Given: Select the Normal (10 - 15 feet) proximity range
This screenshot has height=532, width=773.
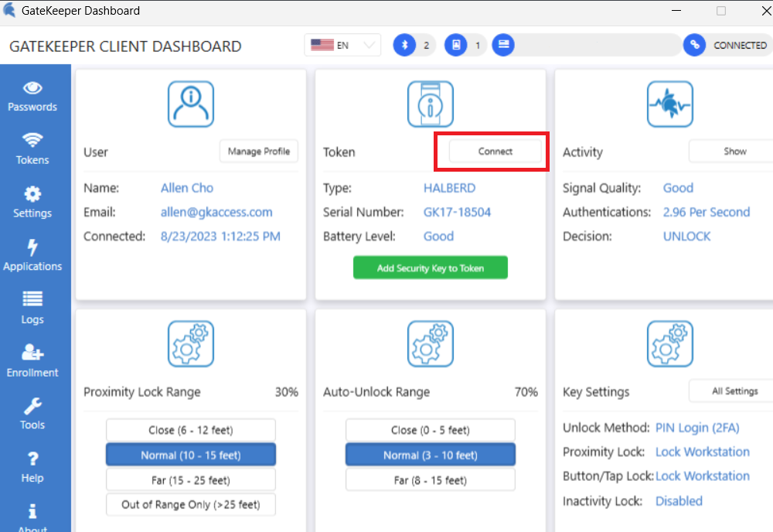Looking at the screenshot, I should coord(190,455).
